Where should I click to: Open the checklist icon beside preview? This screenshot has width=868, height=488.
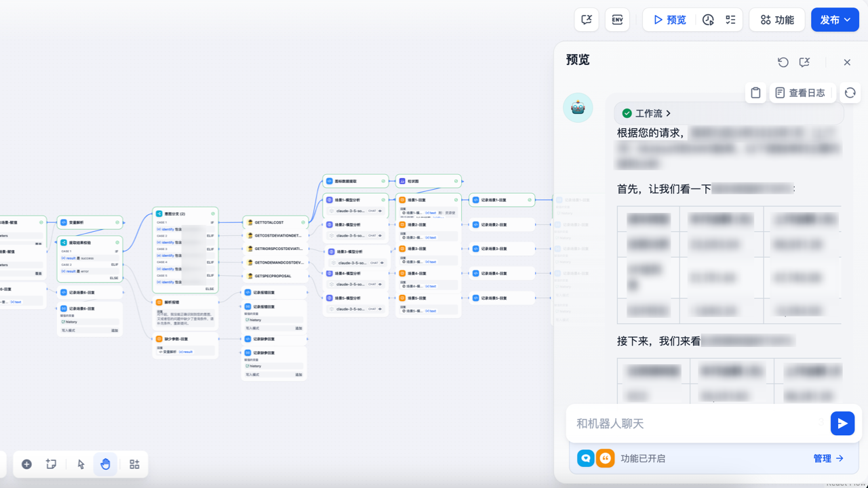[x=730, y=20]
